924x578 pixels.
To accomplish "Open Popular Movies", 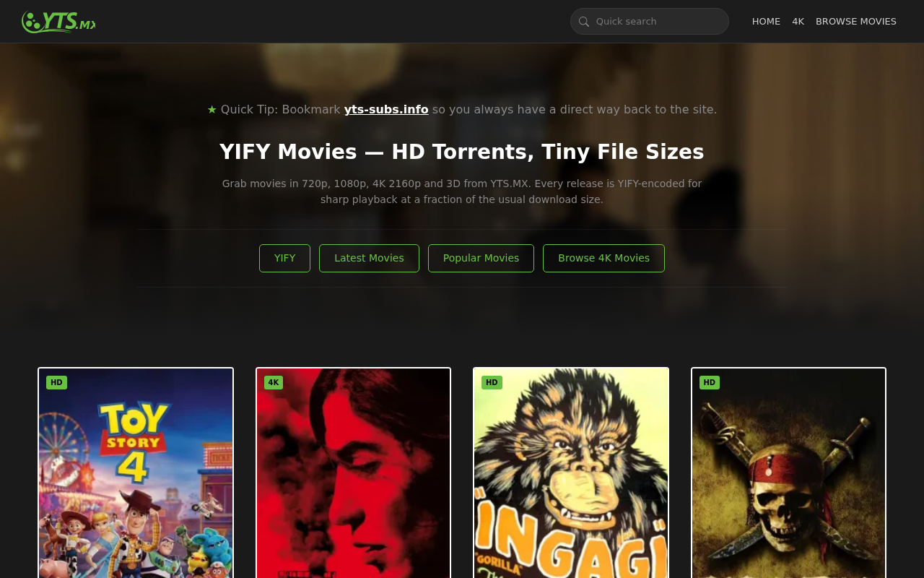I will (481, 258).
